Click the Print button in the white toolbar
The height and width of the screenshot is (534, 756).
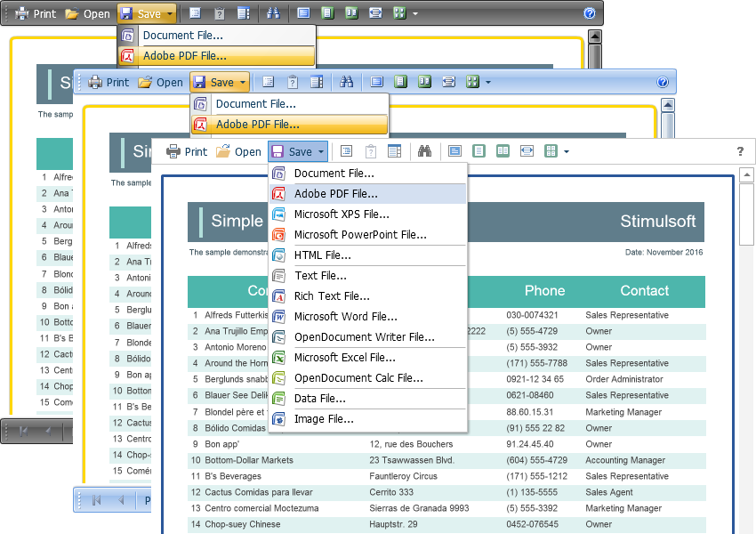[187, 151]
